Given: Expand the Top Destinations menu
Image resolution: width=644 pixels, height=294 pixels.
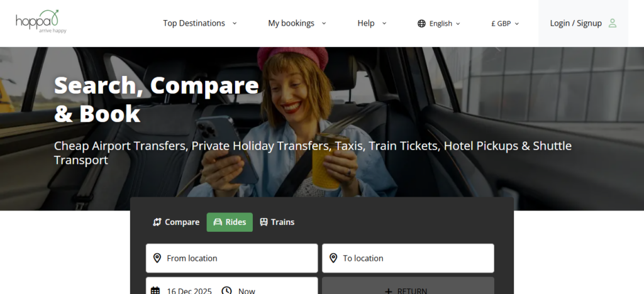Looking at the screenshot, I should [x=200, y=23].
